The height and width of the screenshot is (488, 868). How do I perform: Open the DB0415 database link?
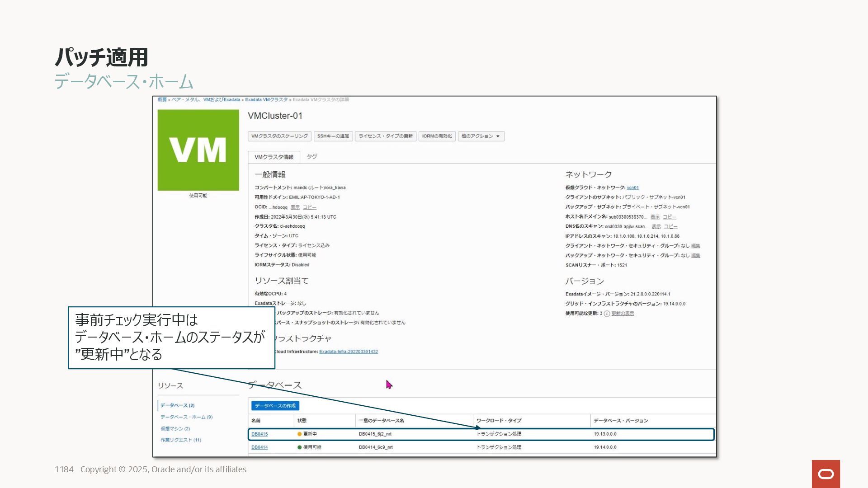tap(259, 434)
